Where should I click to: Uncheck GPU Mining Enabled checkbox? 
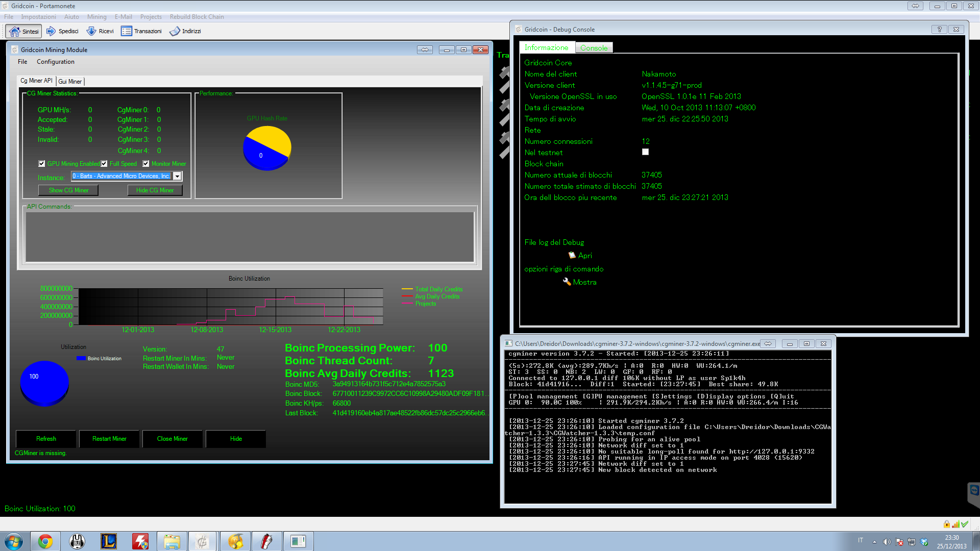(x=42, y=164)
